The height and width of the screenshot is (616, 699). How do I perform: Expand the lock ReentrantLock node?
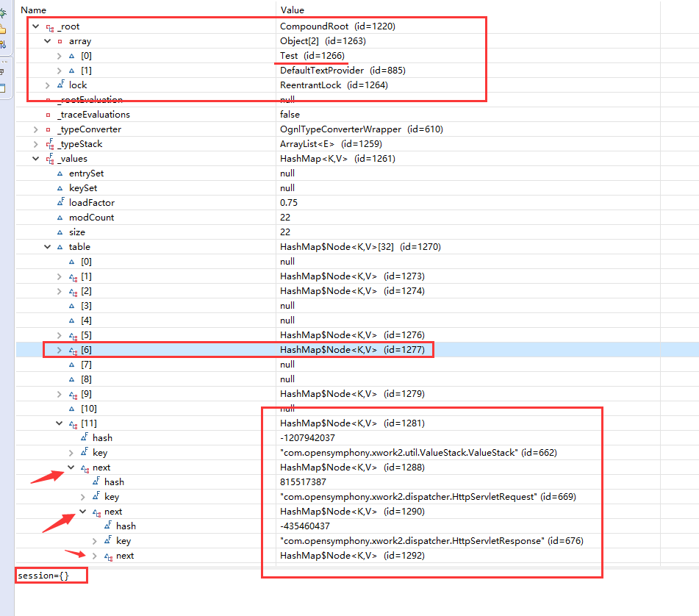point(48,85)
